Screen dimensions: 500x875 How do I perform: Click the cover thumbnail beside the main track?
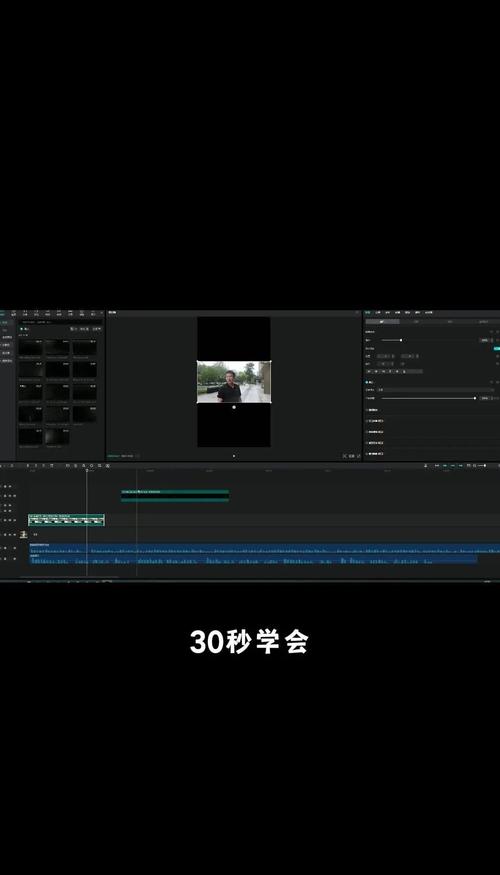tap(23, 535)
